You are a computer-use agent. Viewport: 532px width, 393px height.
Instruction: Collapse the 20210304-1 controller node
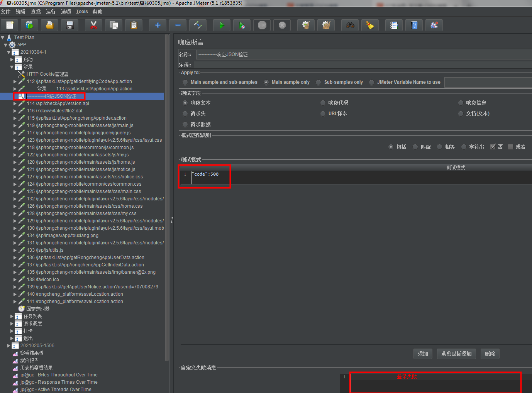pos(8,52)
